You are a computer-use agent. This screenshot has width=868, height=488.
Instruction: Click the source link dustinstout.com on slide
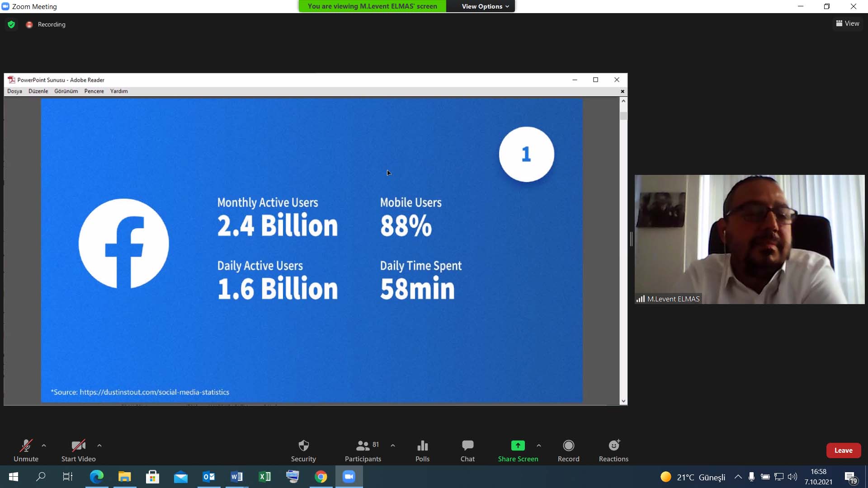[x=154, y=392]
